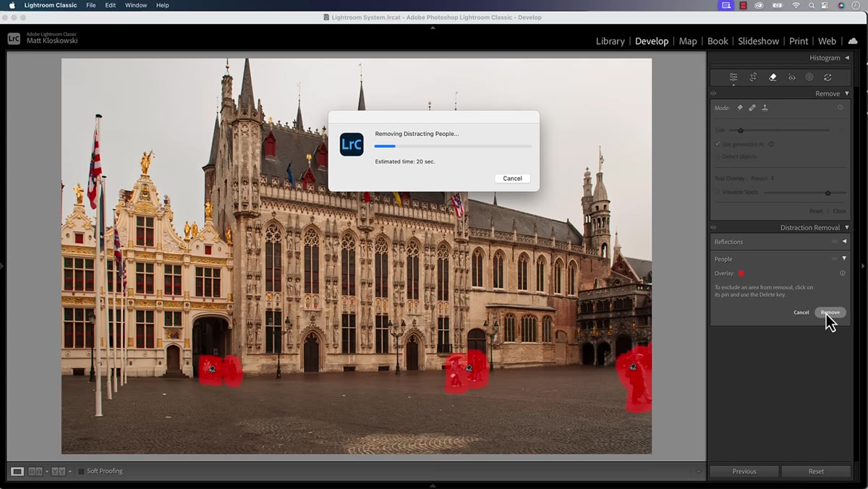This screenshot has width=868, height=489.
Task: Open info icon in People overlay row
Action: click(843, 273)
